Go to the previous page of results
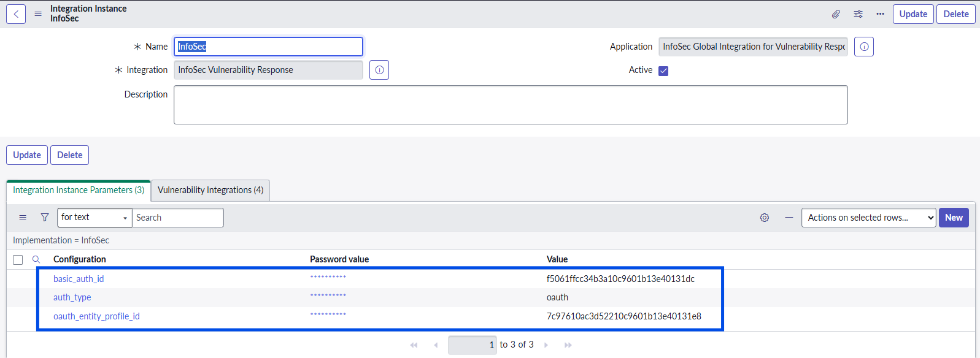Viewport: 980px width, 358px height. [x=436, y=345]
